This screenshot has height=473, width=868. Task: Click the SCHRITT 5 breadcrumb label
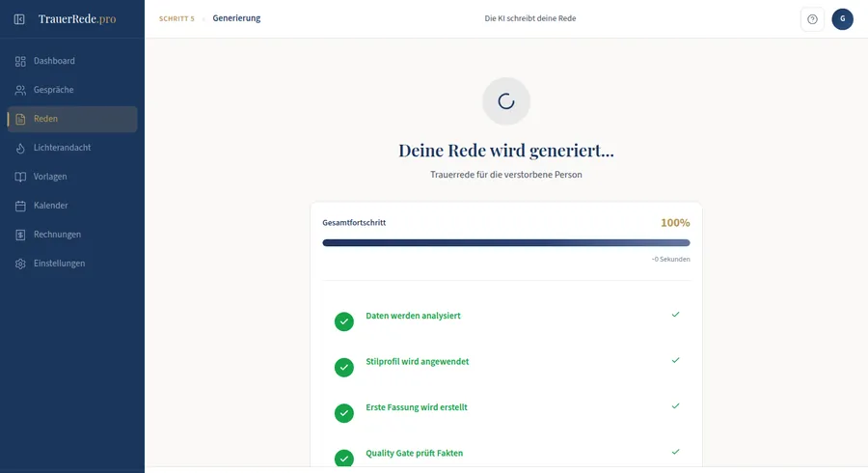coord(176,19)
